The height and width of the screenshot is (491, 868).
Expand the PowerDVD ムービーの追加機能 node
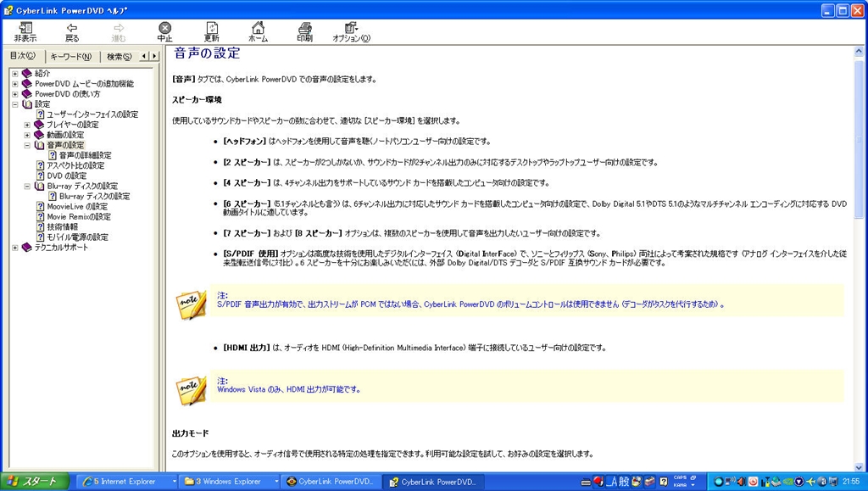tap(15, 84)
